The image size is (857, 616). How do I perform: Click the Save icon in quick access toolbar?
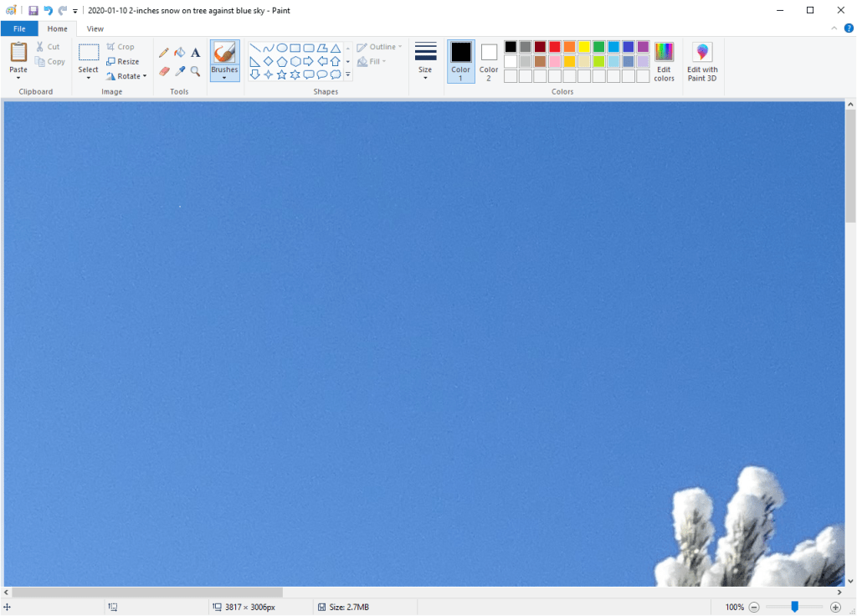33,10
